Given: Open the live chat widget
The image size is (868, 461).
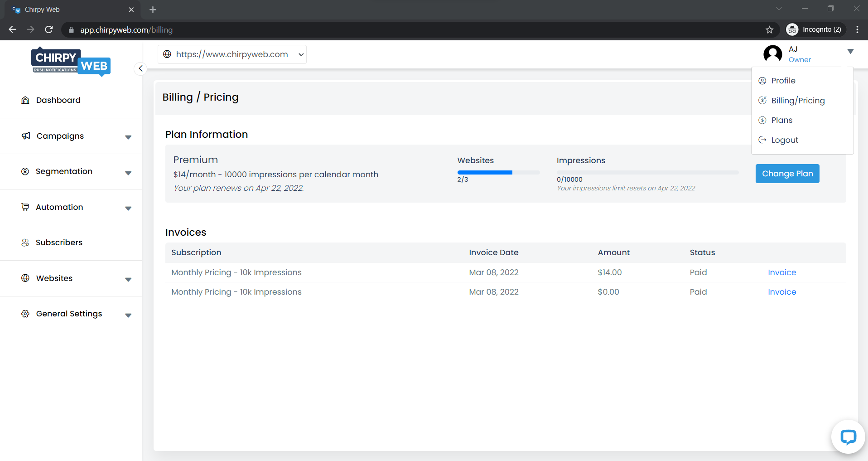Looking at the screenshot, I should (x=848, y=437).
